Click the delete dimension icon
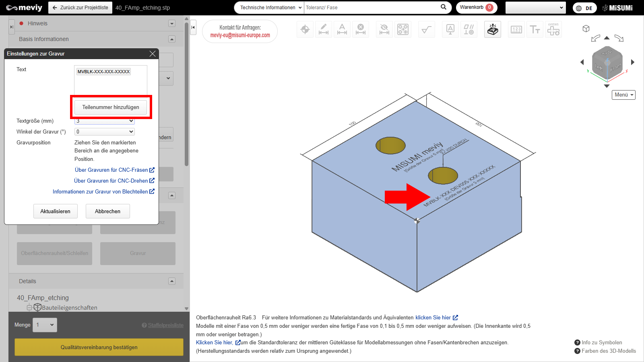Screen dimensions: 644x362 (361, 29)
